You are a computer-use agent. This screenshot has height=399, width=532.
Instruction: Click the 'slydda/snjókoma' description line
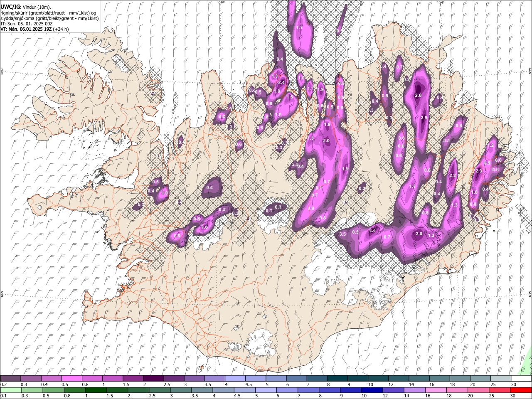(50, 18)
